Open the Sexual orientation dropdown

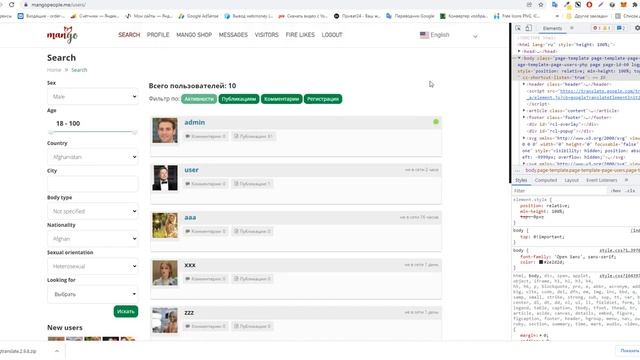tap(93, 267)
